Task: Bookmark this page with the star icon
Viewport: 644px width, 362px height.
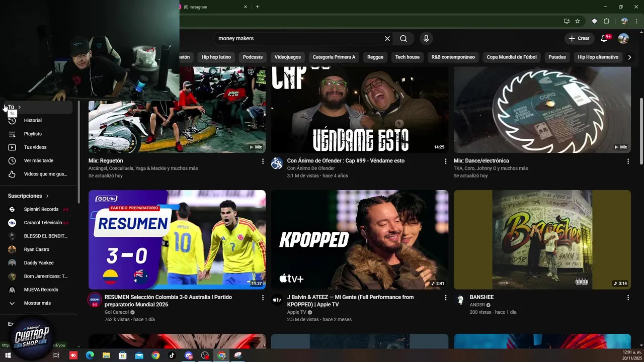Action: coord(578,21)
